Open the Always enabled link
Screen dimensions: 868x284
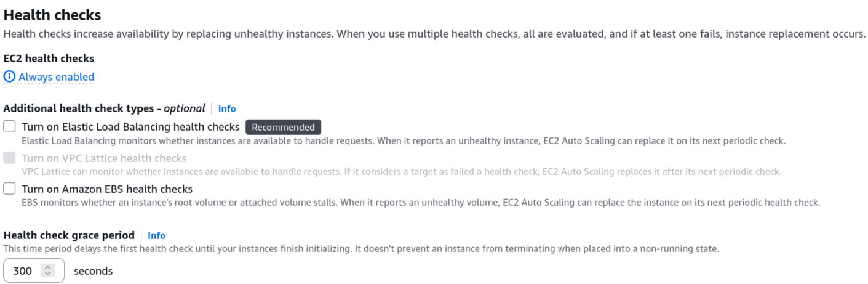click(56, 77)
